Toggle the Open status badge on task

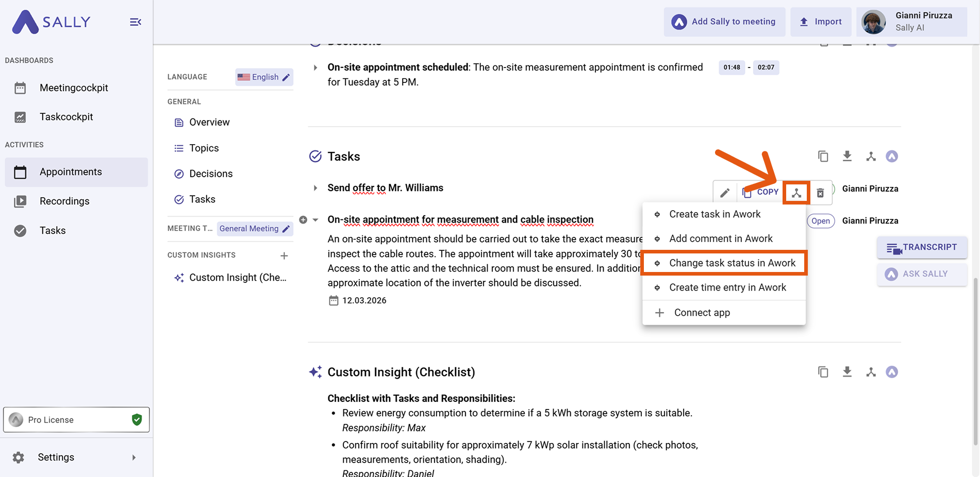[x=820, y=221]
